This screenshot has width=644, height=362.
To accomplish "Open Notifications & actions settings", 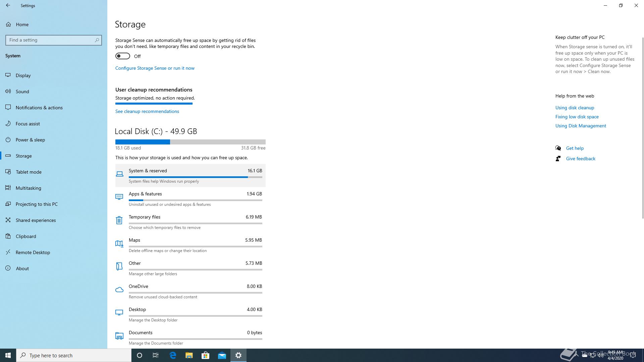I will 54,108.
